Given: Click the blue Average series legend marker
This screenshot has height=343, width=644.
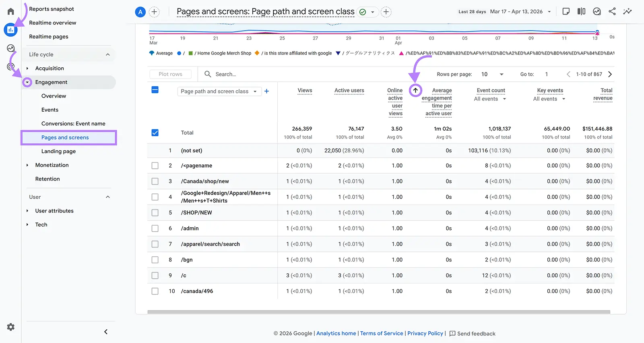Looking at the screenshot, I should pyautogui.click(x=152, y=53).
